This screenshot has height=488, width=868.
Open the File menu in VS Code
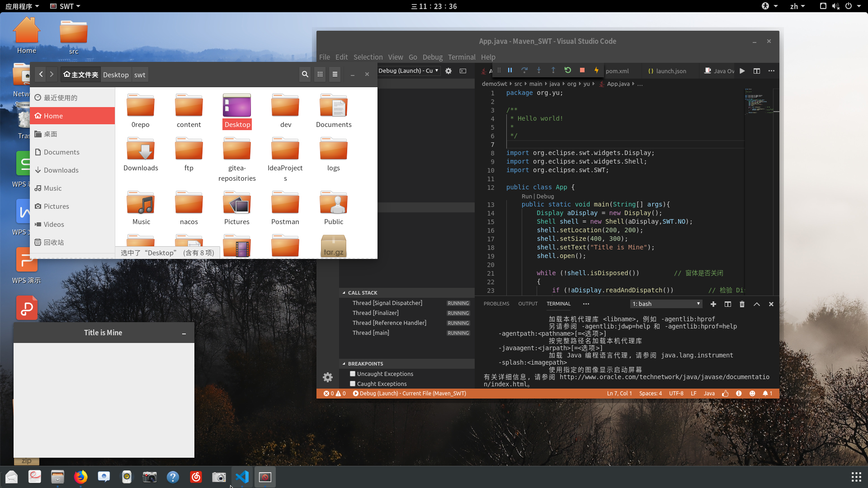click(x=325, y=57)
